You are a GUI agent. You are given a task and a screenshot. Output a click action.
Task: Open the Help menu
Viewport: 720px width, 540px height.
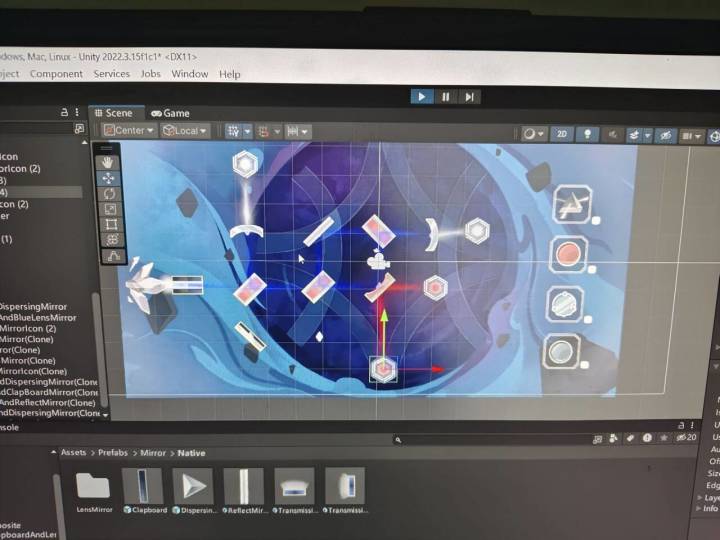pos(230,74)
